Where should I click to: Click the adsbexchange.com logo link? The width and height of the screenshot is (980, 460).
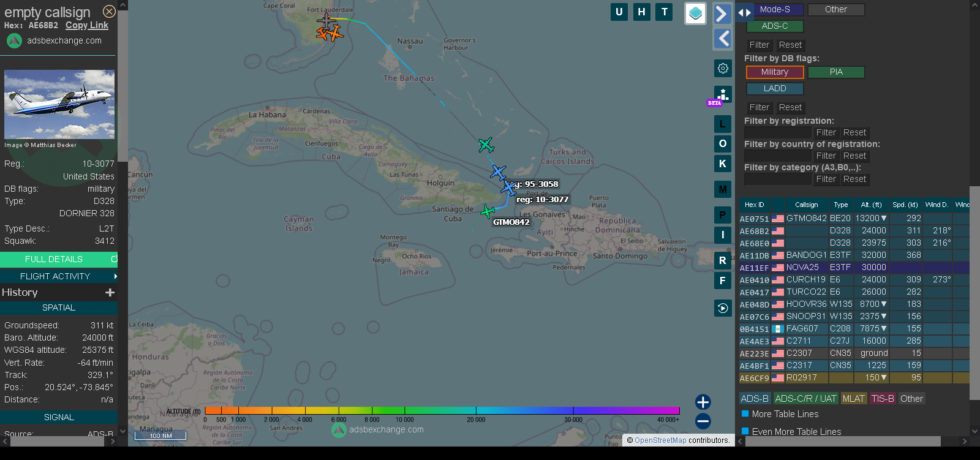54,40
